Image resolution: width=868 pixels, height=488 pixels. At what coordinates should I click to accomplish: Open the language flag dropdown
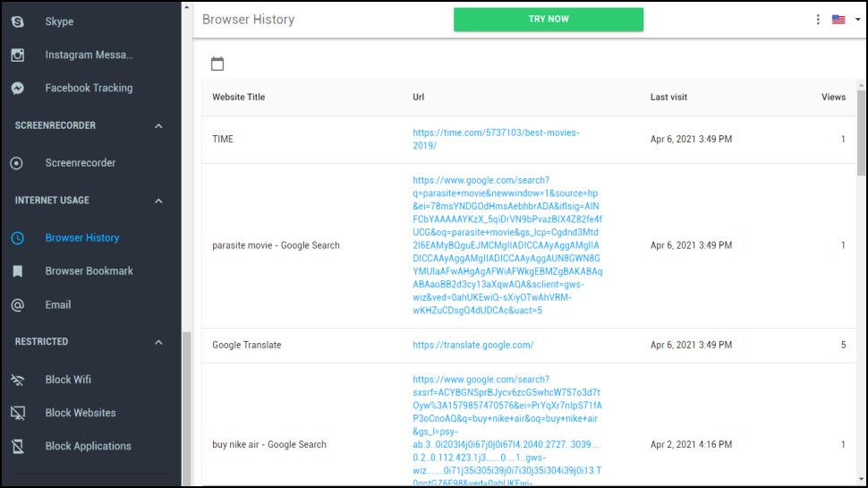click(841, 19)
